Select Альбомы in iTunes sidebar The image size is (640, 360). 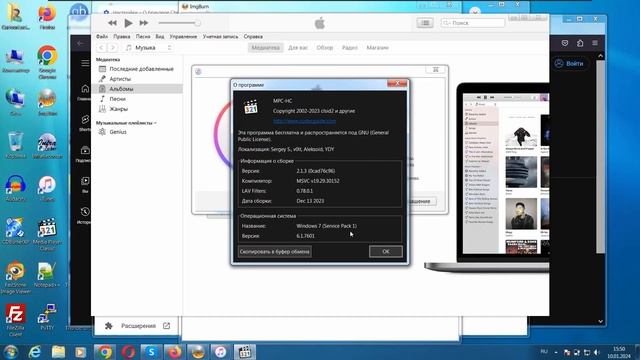(137, 89)
